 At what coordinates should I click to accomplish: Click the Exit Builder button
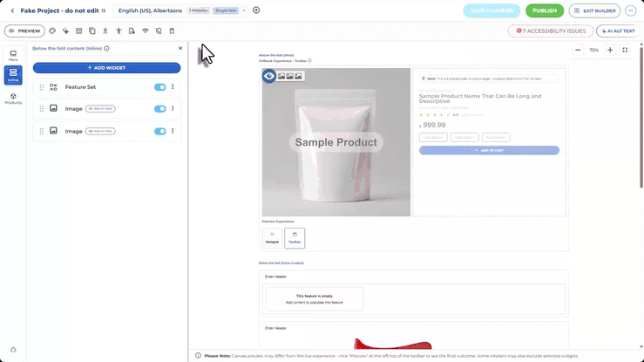[594, 10]
